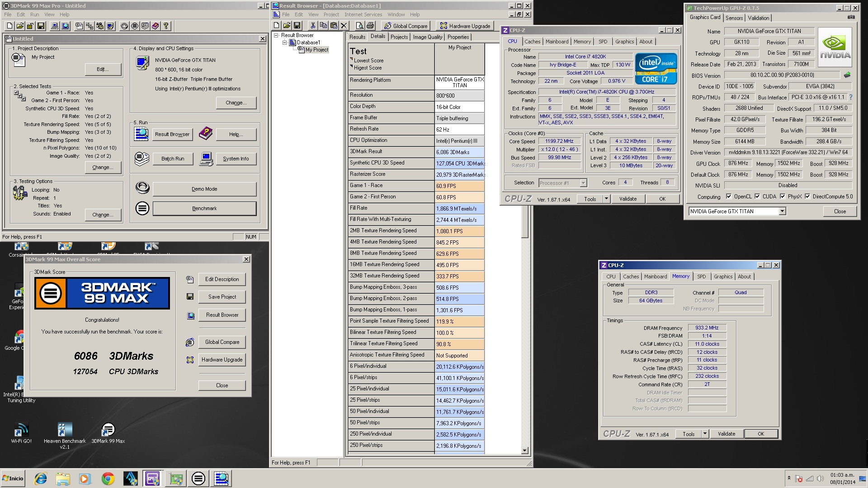Click GPU-Z camera screenshot icon
Viewport: 868px width, 488px height.
[x=851, y=17]
